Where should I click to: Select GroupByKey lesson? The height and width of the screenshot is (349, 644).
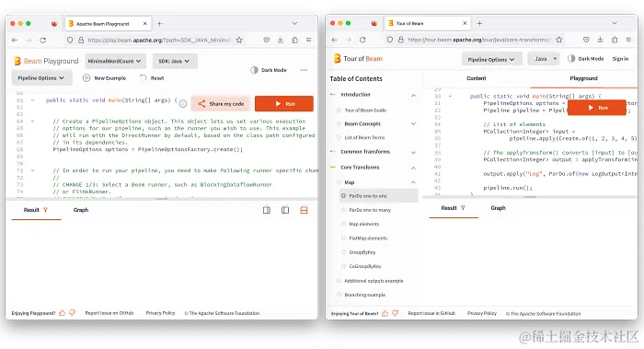[362, 252]
